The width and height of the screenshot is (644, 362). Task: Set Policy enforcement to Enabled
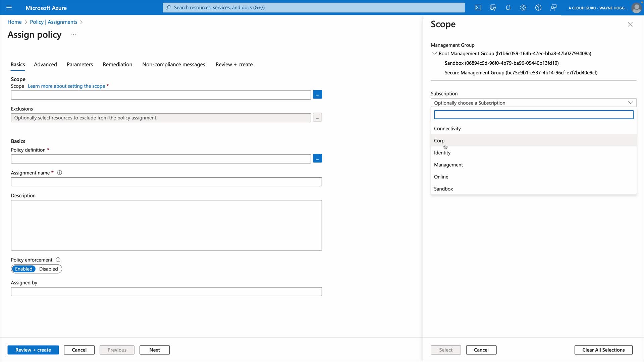23,269
